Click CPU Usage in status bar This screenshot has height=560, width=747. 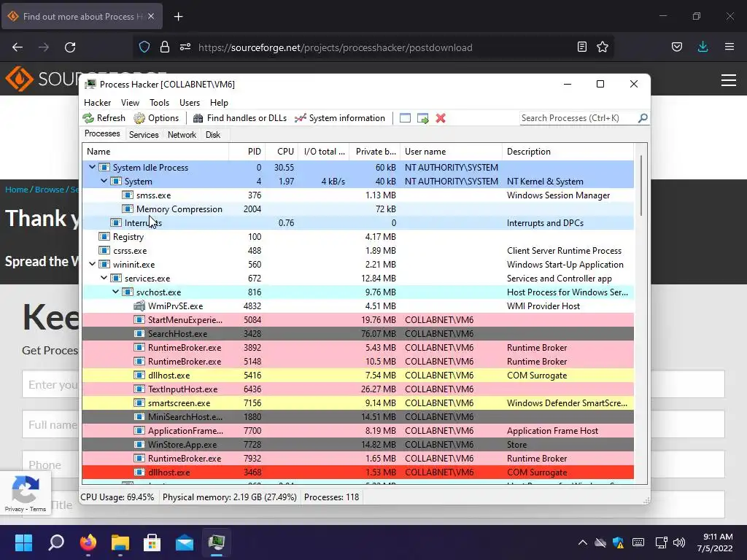tap(117, 497)
